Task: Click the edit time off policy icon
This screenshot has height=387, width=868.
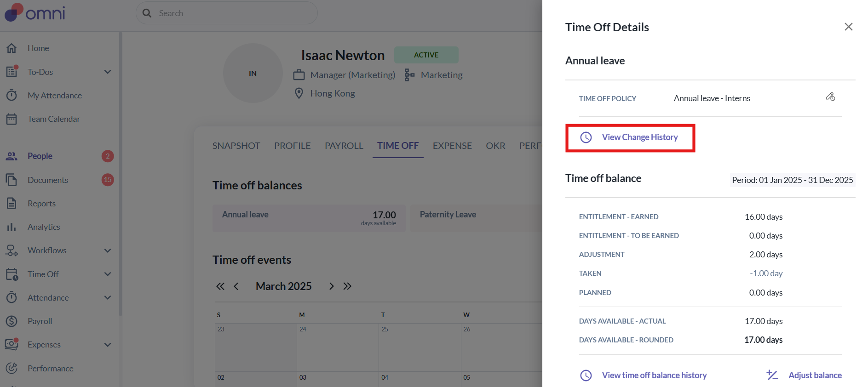Action: (x=830, y=97)
